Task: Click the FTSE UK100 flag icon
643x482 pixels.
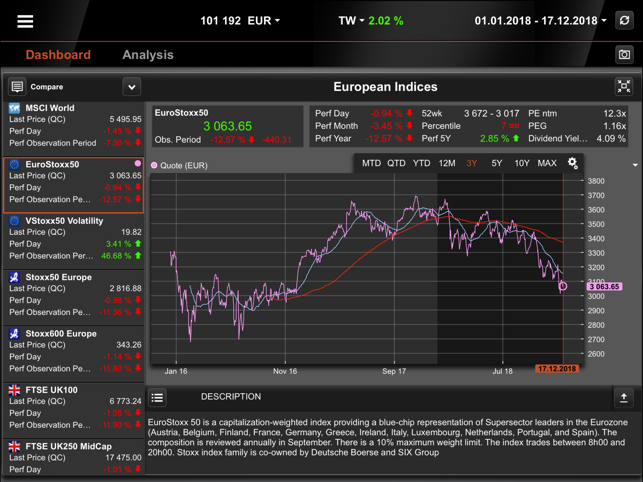Action: coord(14,390)
